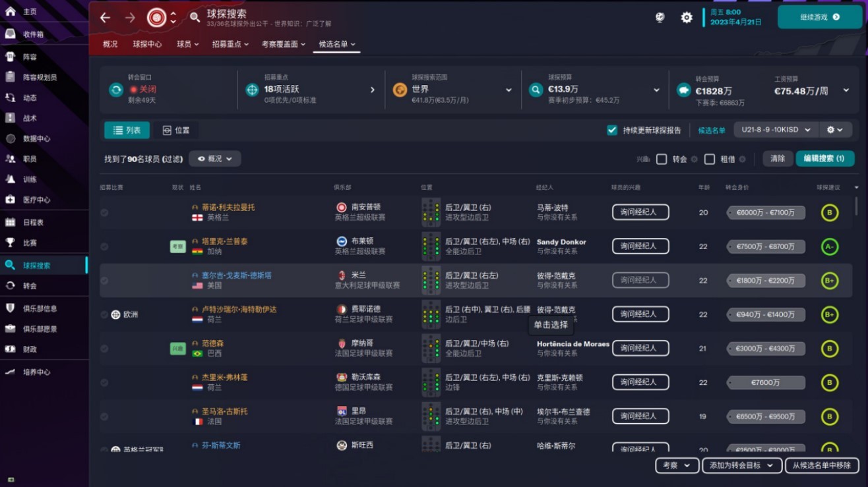
Task: Switch to 列表 list view
Action: pos(127,130)
